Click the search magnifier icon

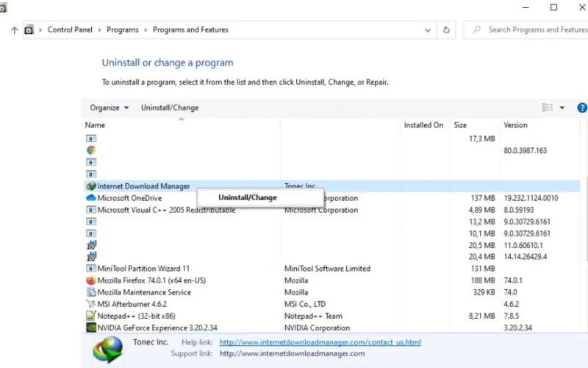(x=476, y=29)
